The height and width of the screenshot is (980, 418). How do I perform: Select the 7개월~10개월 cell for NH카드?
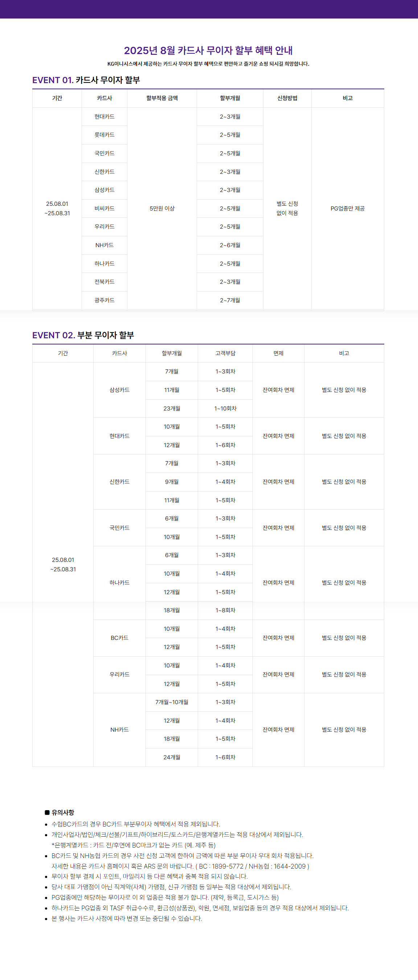172,702
